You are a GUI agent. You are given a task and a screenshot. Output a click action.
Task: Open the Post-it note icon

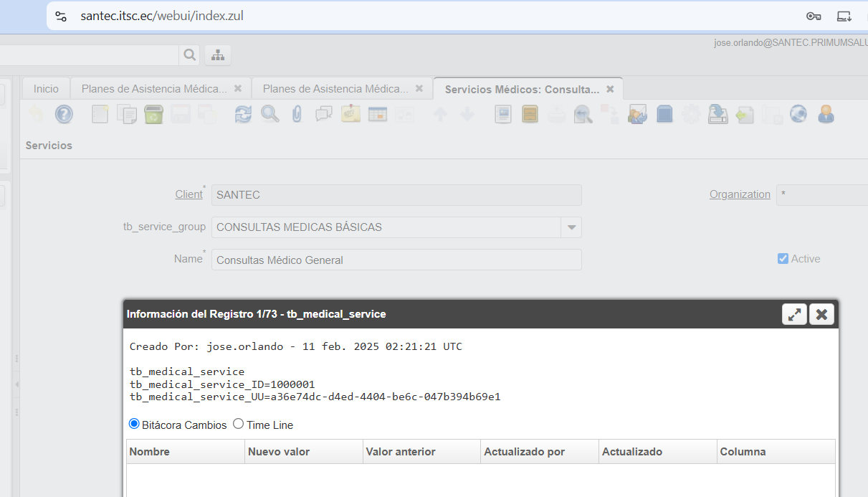350,114
